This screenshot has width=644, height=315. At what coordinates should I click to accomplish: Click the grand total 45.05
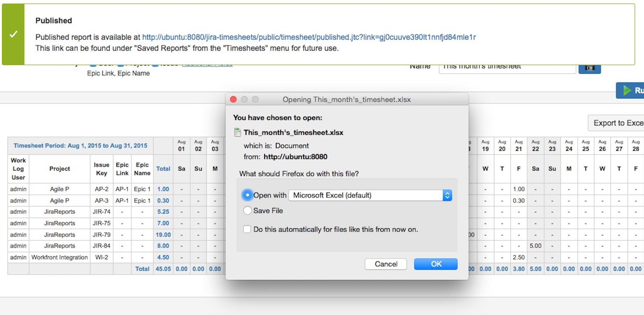click(x=163, y=269)
